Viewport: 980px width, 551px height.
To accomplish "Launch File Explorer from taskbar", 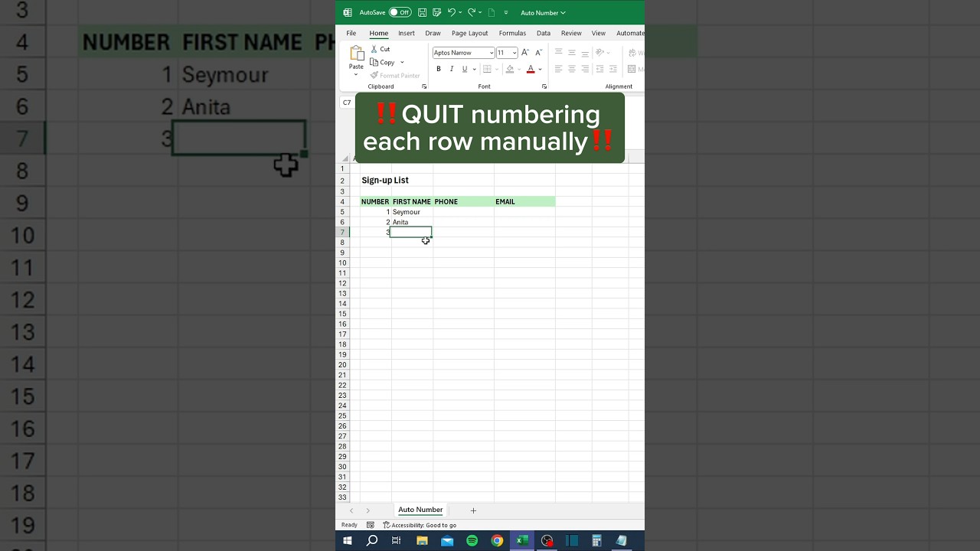I will click(x=422, y=540).
